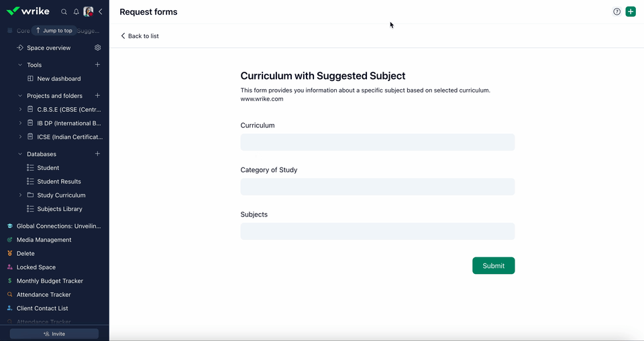Click the Request forms page title
Viewport: 644px width, 341px height.
[x=148, y=12]
